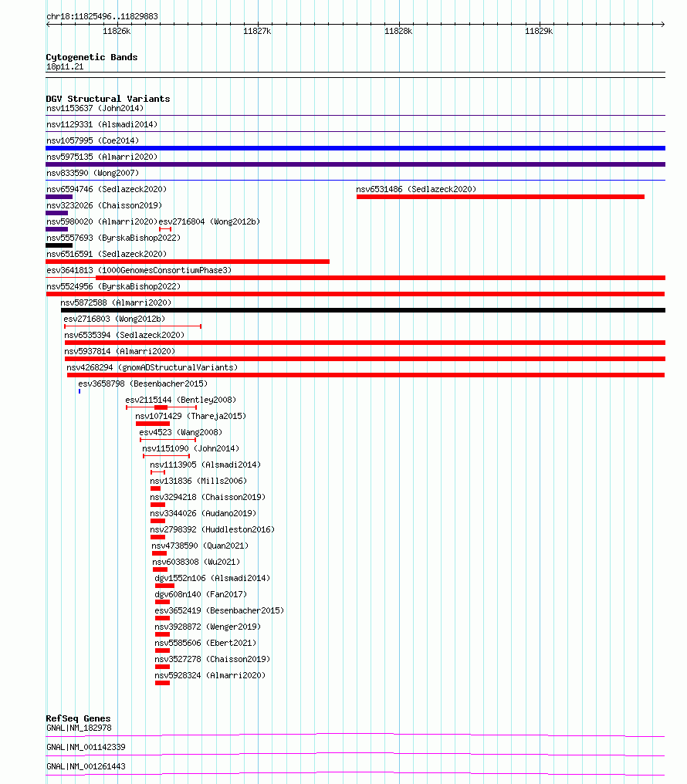This screenshot has width=687, height=784.
Task: Click the nsv5937814 (Almarri2020) label
Action: (x=120, y=352)
